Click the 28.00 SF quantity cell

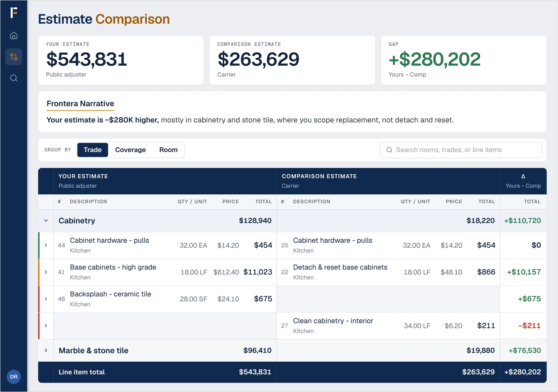pos(193,299)
